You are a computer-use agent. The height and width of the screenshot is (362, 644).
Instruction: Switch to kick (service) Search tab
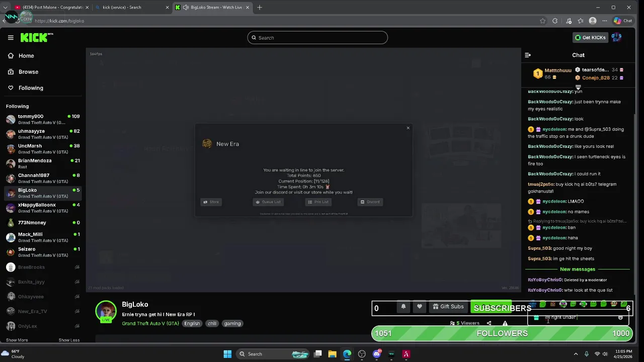point(132,8)
